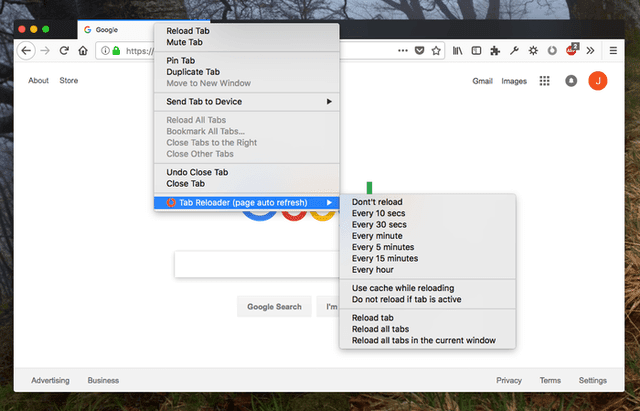This screenshot has width=640, height=411.
Task: Open the toolbar overflow chevron menu
Action: point(591,50)
